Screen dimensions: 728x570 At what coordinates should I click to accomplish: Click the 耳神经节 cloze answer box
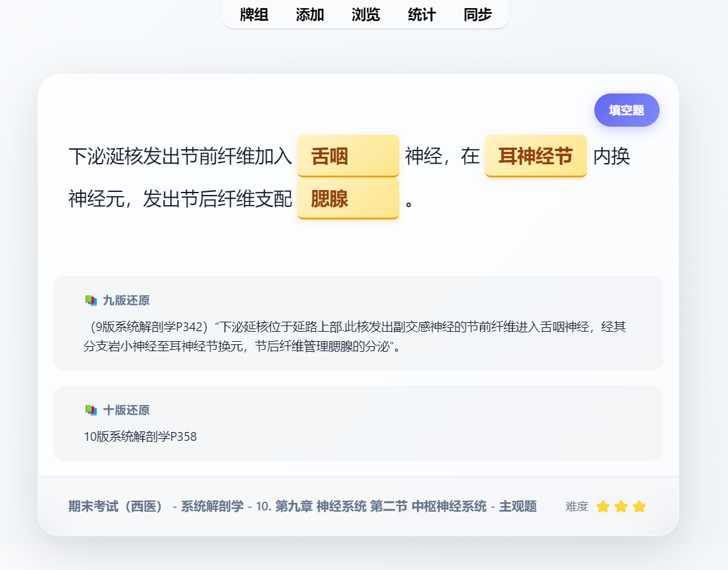tap(536, 156)
